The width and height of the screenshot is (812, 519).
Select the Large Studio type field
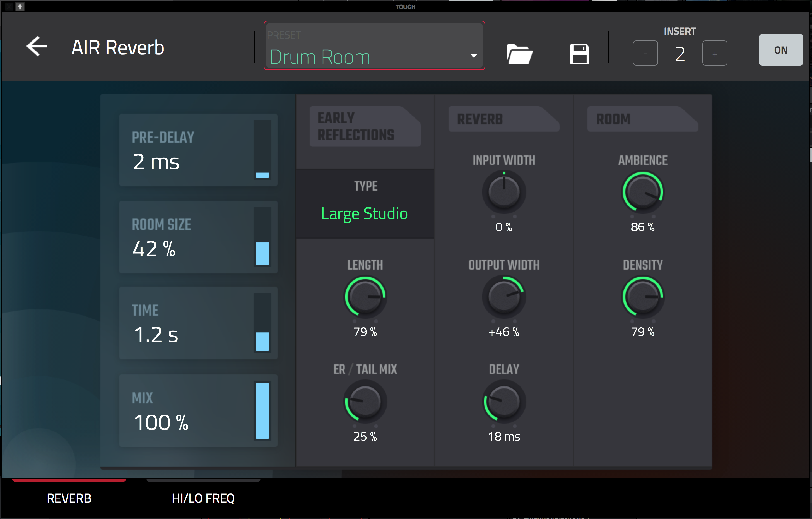click(x=365, y=204)
